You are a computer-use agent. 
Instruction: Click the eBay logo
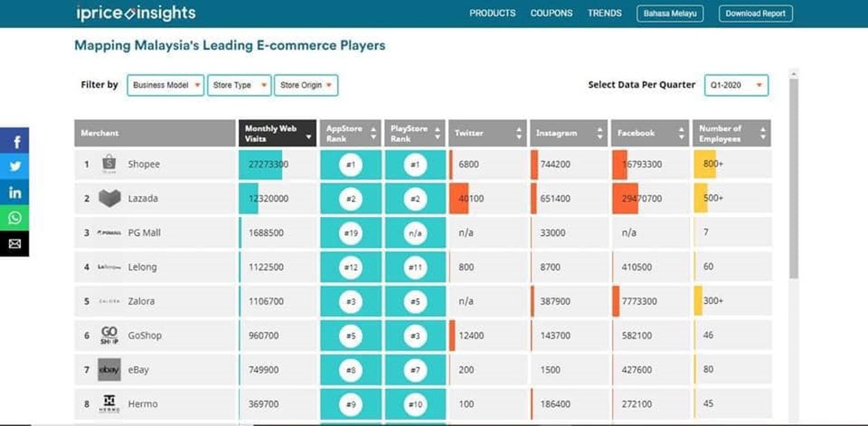[109, 369]
